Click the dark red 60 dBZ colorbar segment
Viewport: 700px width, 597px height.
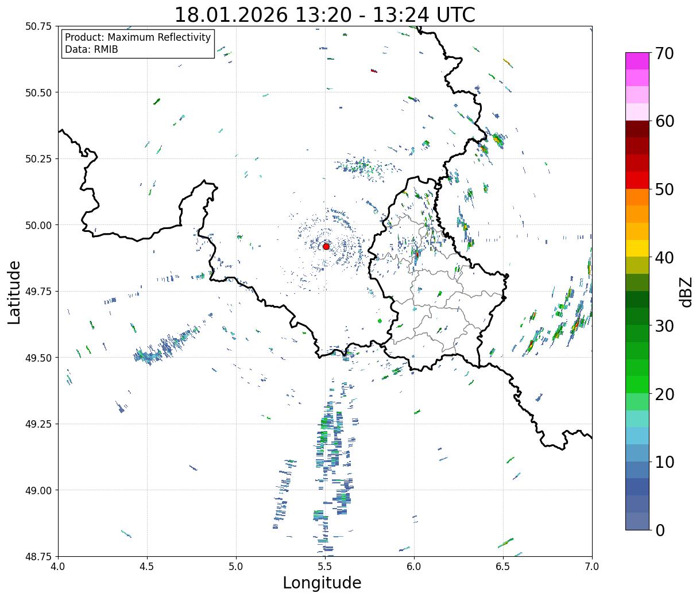coord(637,129)
